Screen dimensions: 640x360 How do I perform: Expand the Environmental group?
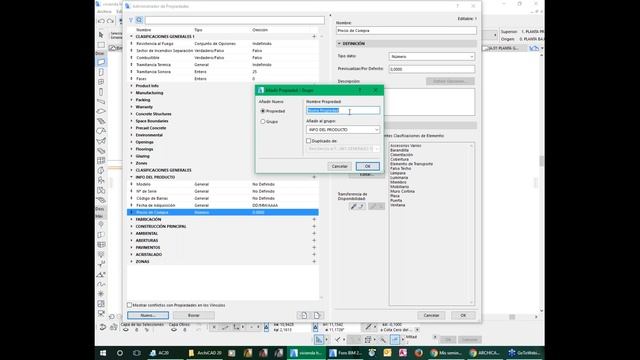coord(131,135)
